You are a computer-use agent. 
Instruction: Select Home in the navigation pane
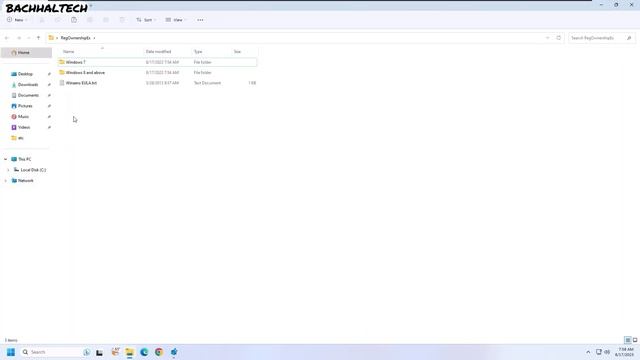[27, 53]
